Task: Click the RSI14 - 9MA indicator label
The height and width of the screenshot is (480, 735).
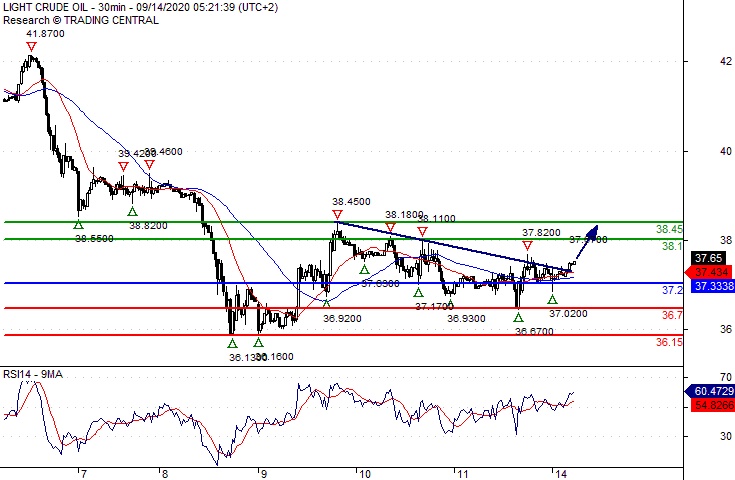Action: click(x=33, y=374)
